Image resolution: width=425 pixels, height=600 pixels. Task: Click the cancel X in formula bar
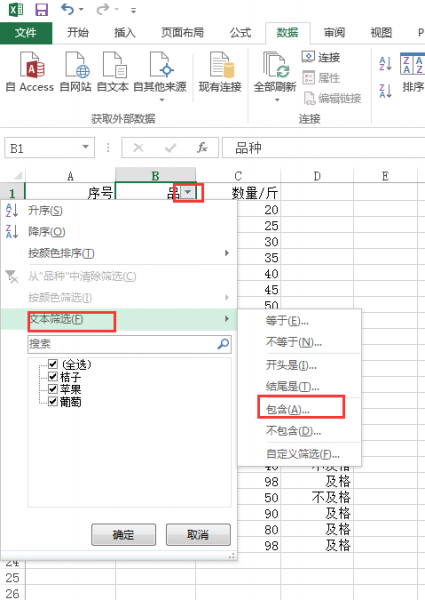pos(138,147)
